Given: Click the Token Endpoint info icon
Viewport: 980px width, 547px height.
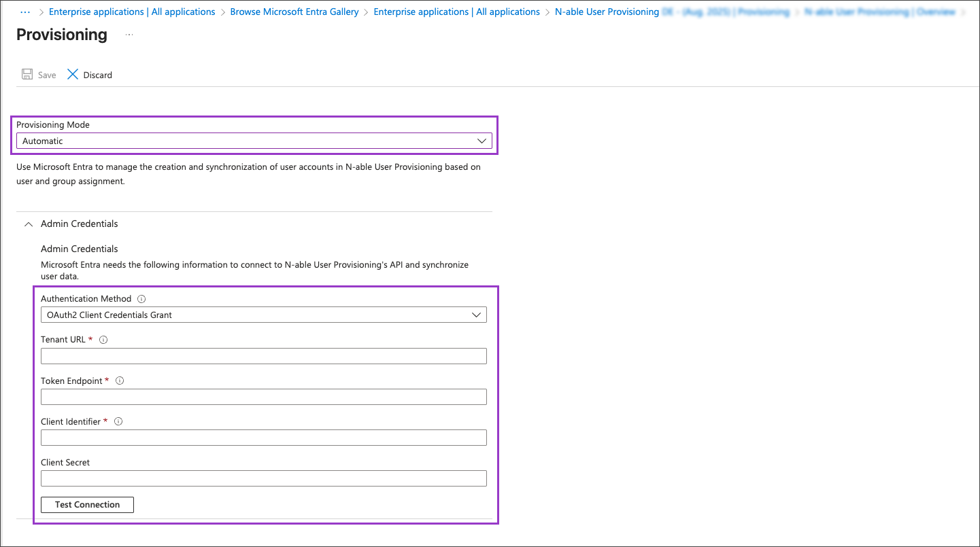Looking at the screenshot, I should pyautogui.click(x=120, y=381).
